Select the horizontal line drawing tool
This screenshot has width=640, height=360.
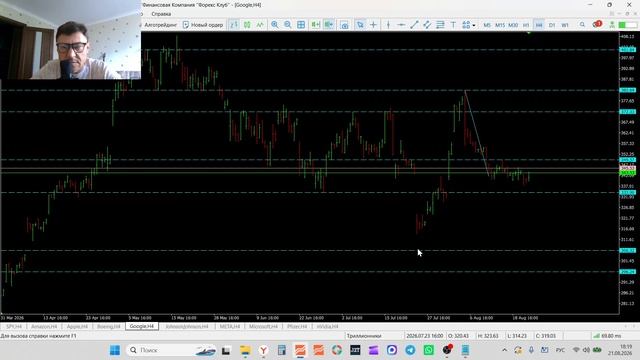coord(401,25)
